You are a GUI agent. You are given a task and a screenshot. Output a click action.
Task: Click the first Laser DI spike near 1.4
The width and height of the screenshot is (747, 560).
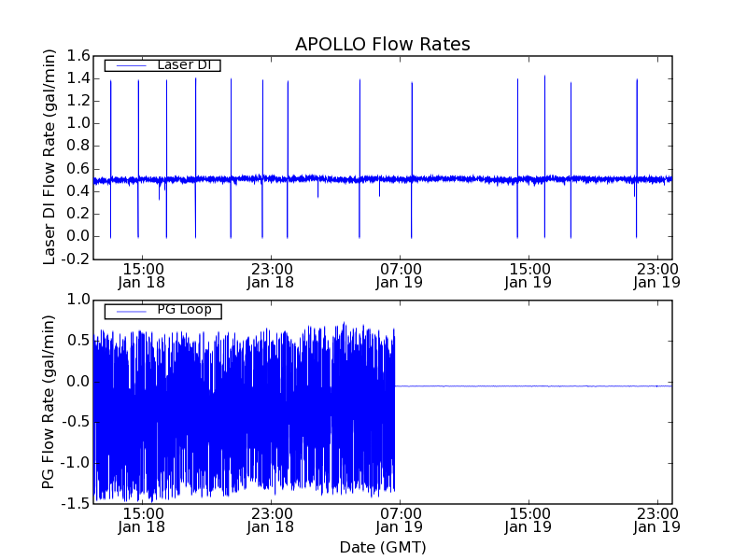click(x=110, y=82)
